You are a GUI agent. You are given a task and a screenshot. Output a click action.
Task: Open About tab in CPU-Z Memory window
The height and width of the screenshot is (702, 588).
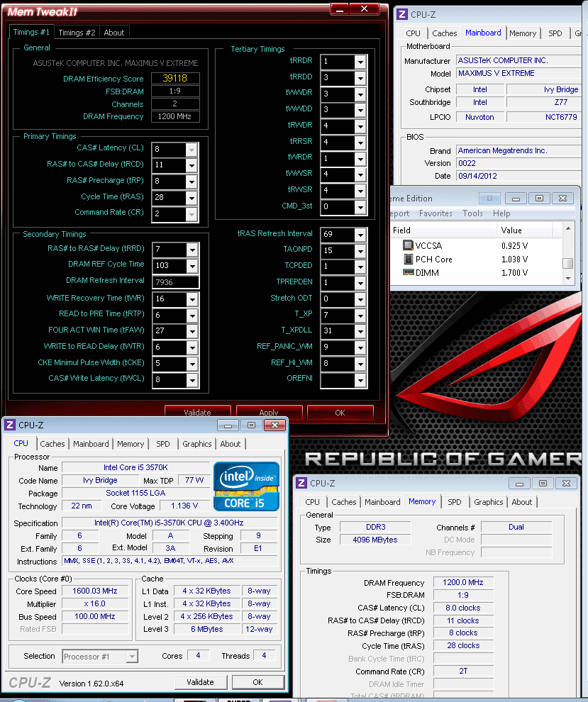click(x=522, y=502)
